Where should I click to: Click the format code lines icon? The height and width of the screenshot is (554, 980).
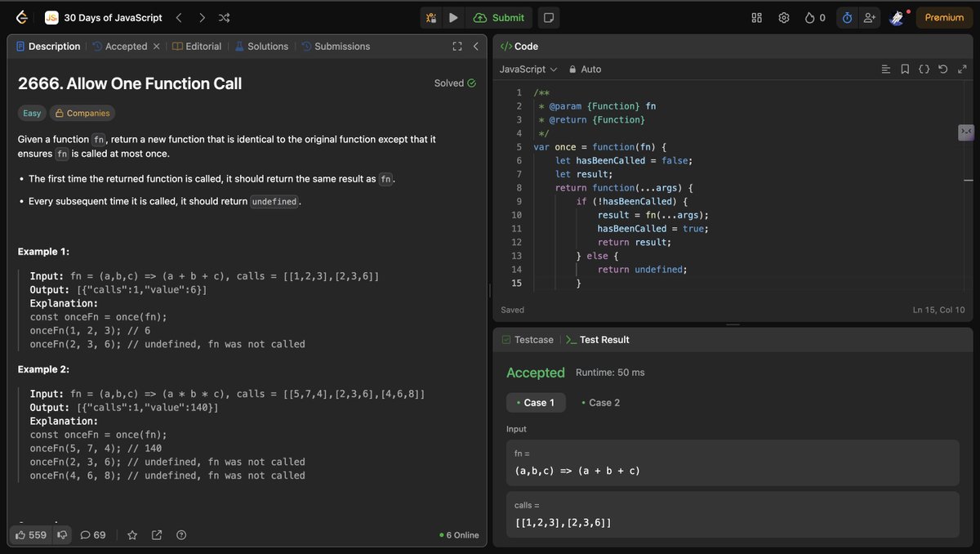[886, 69]
